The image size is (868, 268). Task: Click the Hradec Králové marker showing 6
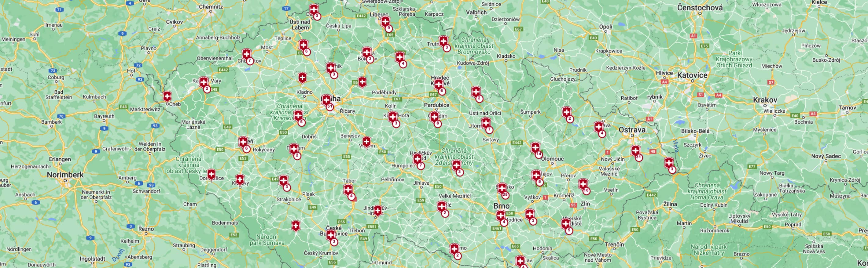coord(439,85)
